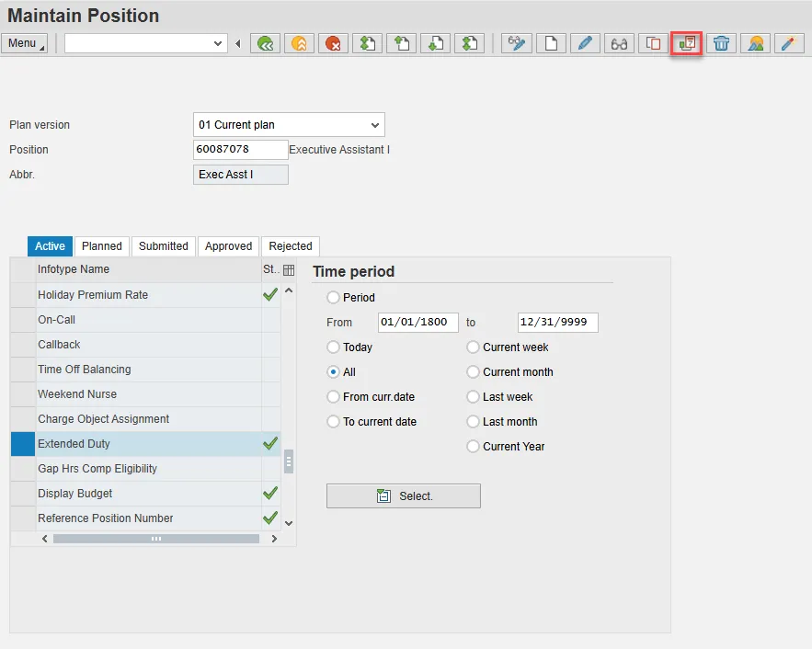
Task: Select Current week radio button
Action: (473, 347)
